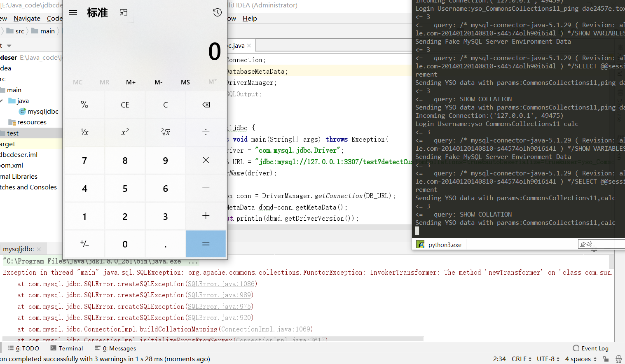Click the C clear key in Calculator

[165, 105]
